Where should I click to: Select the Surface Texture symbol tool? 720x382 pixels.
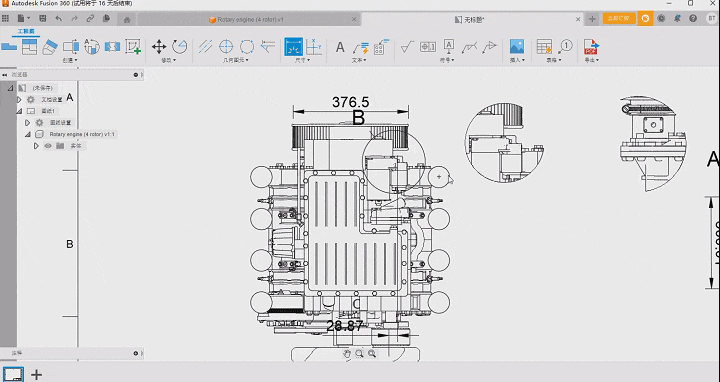[407, 47]
